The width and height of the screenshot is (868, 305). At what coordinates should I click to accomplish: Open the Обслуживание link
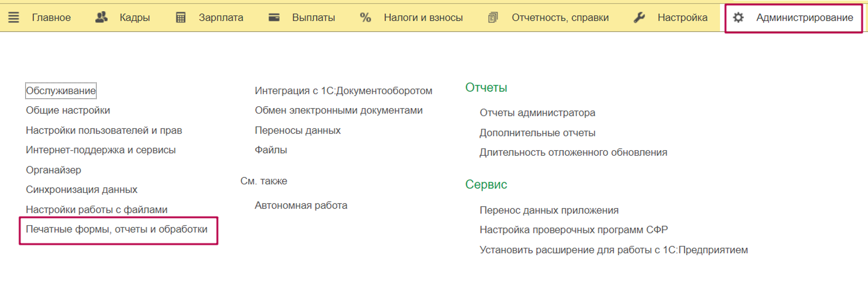point(61,91)
